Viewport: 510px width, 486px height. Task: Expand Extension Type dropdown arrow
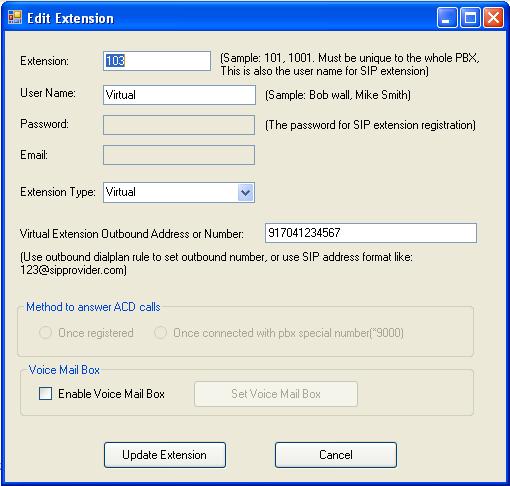[x=246, y=192]
